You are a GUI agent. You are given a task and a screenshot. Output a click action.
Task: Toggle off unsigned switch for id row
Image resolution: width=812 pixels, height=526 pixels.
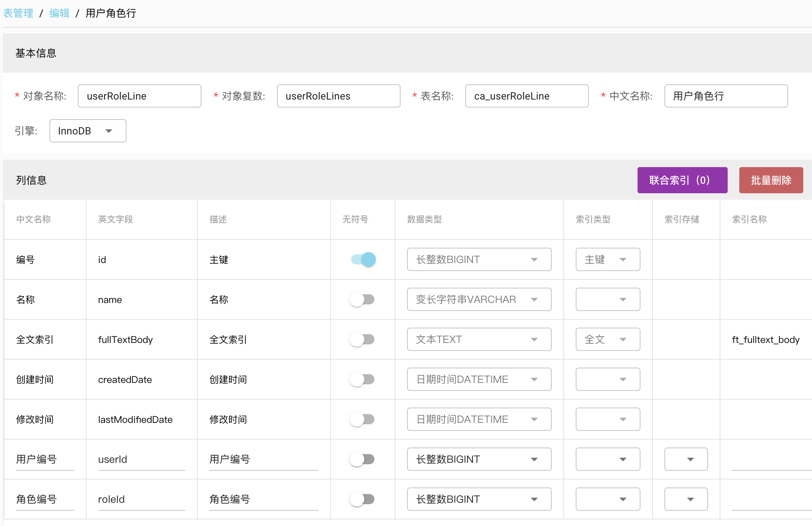363,259
